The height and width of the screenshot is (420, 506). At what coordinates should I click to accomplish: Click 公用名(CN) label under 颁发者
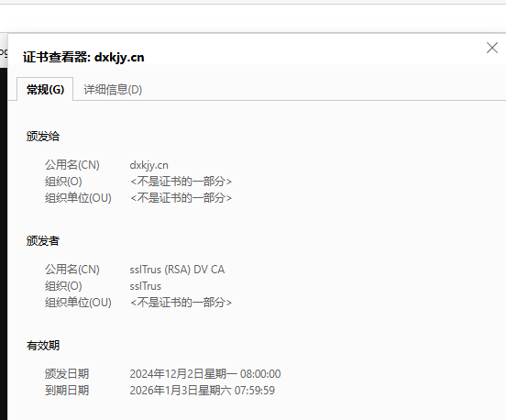point(72,270)
